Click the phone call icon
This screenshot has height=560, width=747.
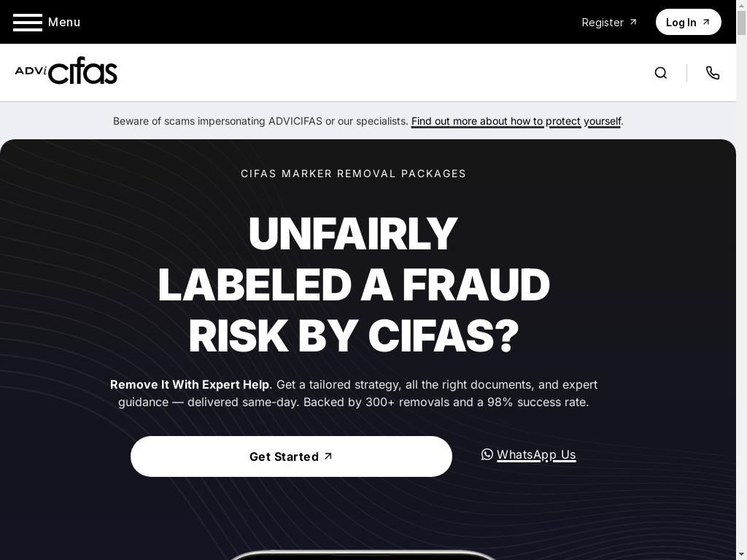pyautogui.click(x=713, y=73)
